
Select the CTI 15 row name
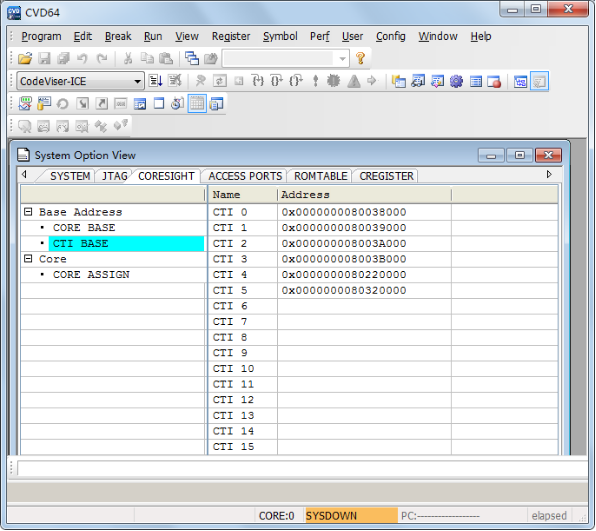[x=233, y=447]
